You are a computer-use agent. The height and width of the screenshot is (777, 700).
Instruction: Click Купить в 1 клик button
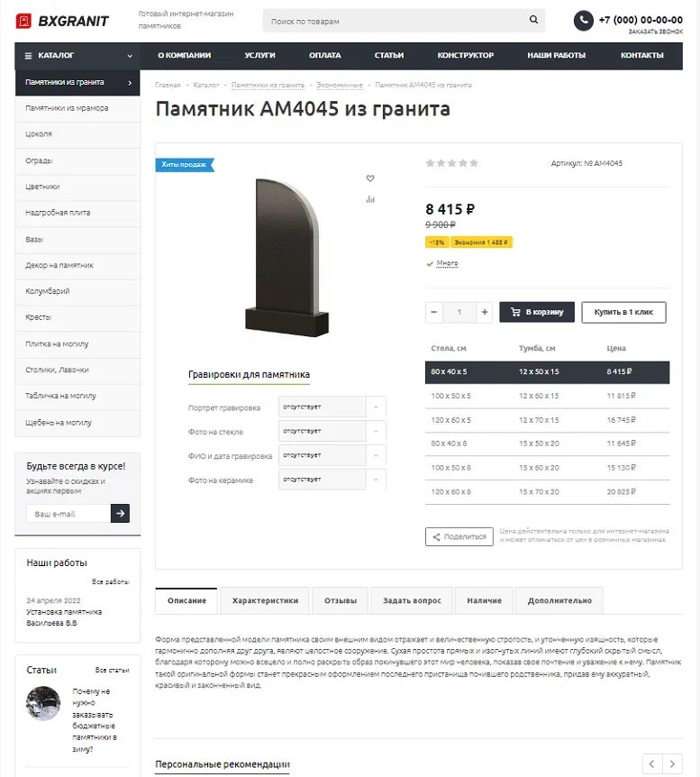(x=623, y=312)
